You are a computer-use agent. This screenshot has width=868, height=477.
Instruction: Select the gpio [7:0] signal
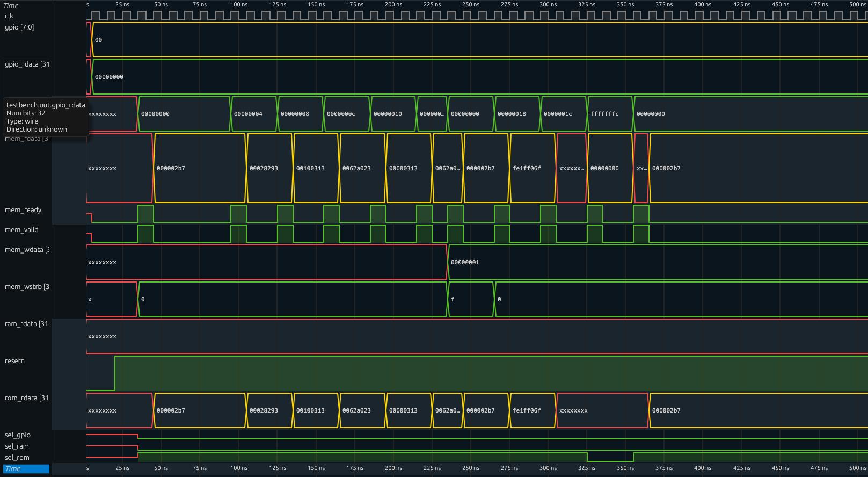(19, 27)
